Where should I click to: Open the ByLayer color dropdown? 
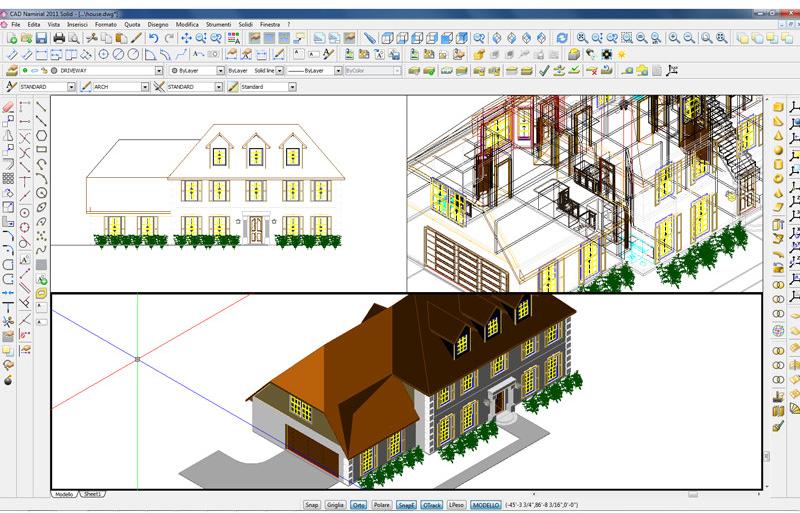pos(218,71)
